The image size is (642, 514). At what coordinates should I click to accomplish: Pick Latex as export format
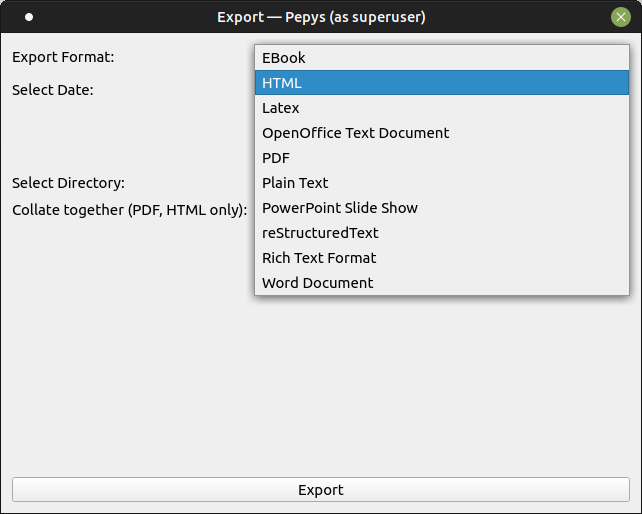coord(442,108)
